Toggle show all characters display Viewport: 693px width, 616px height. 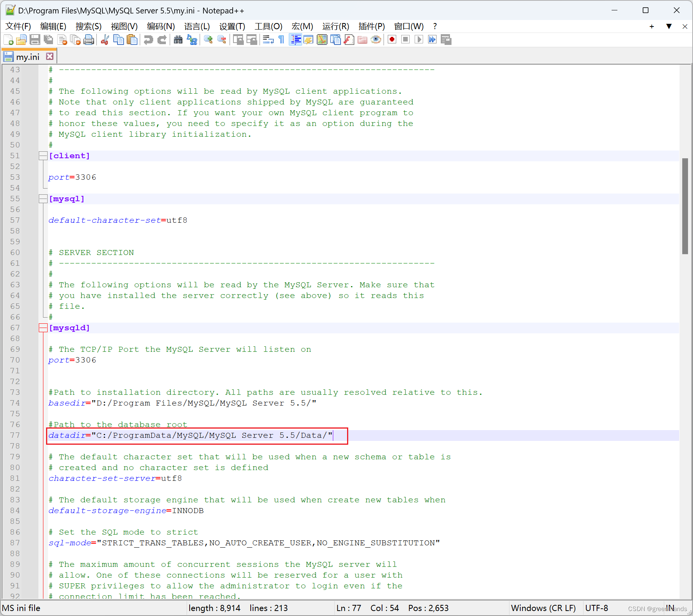(281, 40)
